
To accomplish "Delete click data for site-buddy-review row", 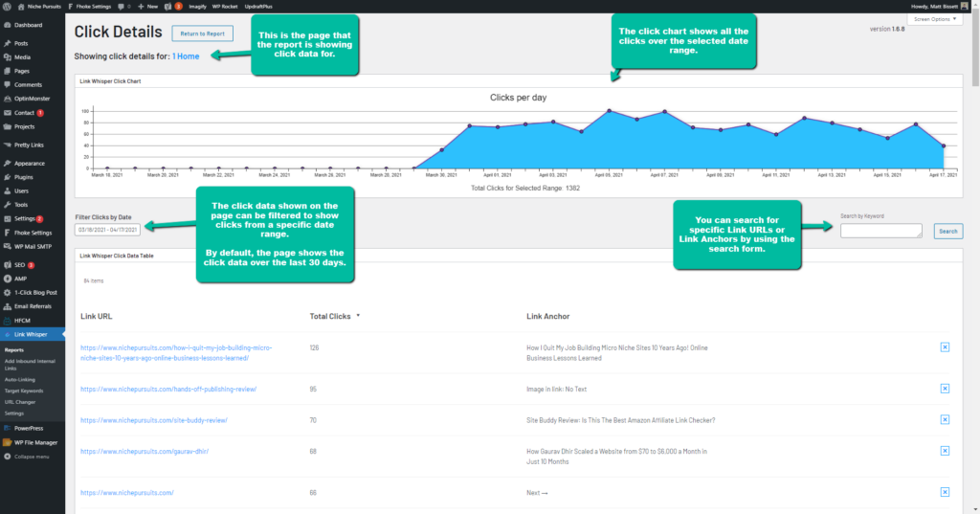I will 945,419.
